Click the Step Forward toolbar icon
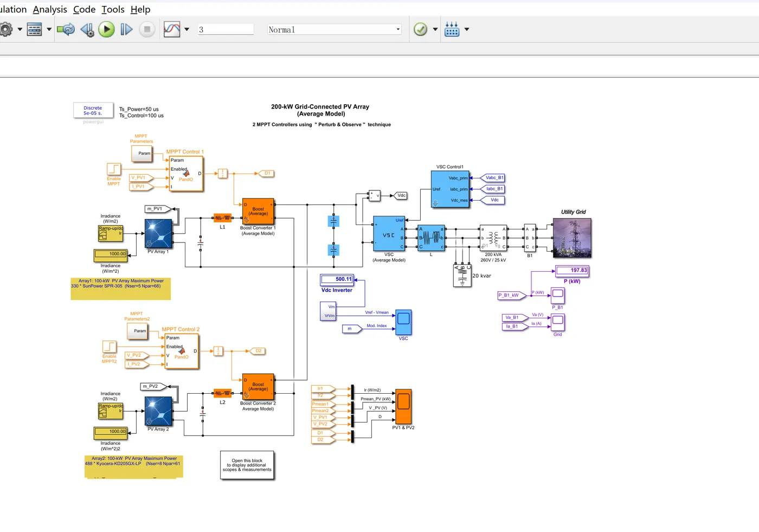Image resolution: width=759 pixels, height=532 pixels. pyautogui.click(x=126, y=29)
